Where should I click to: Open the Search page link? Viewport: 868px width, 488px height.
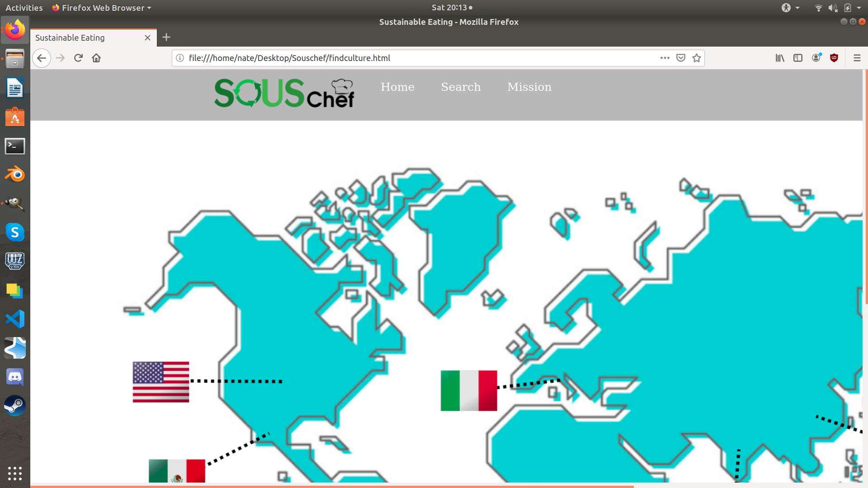click(461, 87)
